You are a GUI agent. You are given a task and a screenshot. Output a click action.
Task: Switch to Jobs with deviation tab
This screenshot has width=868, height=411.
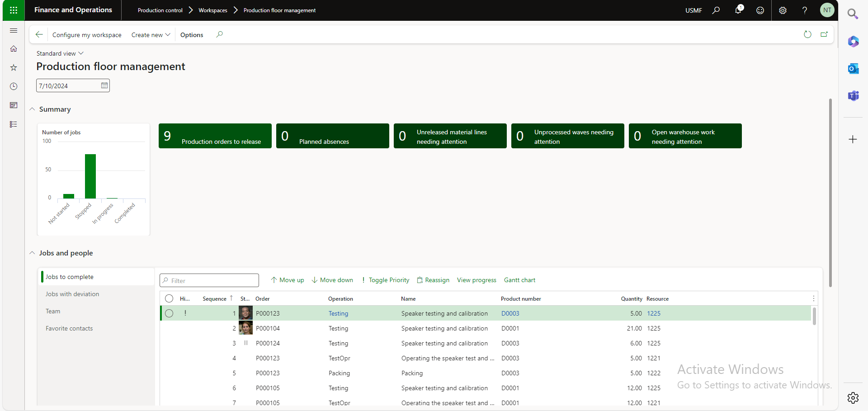click(72, 294)
